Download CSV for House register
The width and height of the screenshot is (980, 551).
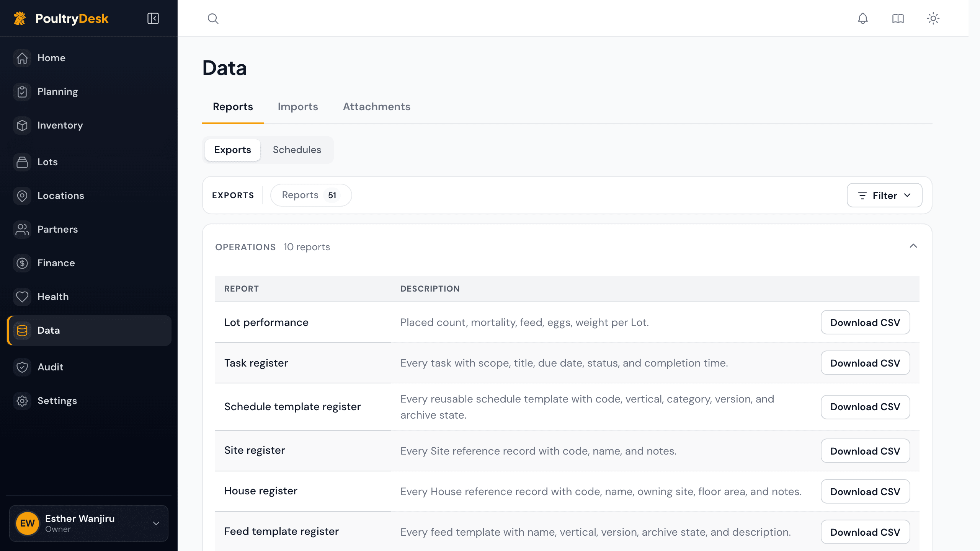pos(865,492)
